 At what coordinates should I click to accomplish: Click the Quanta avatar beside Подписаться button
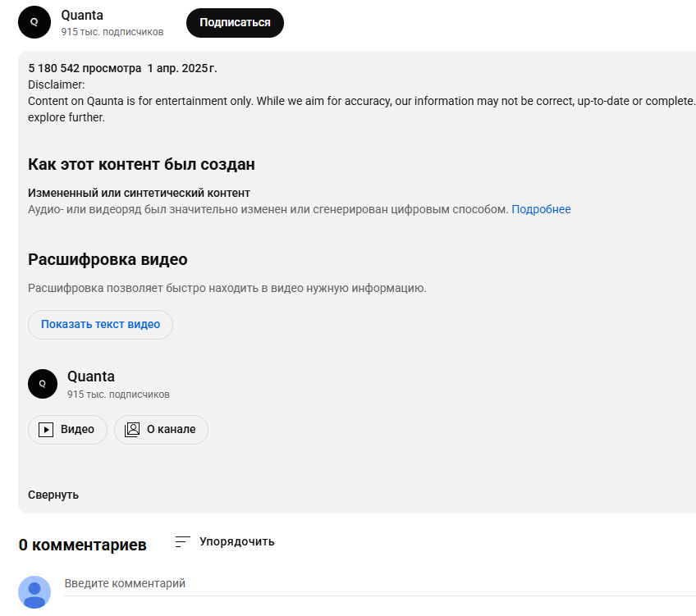(34, 22)
